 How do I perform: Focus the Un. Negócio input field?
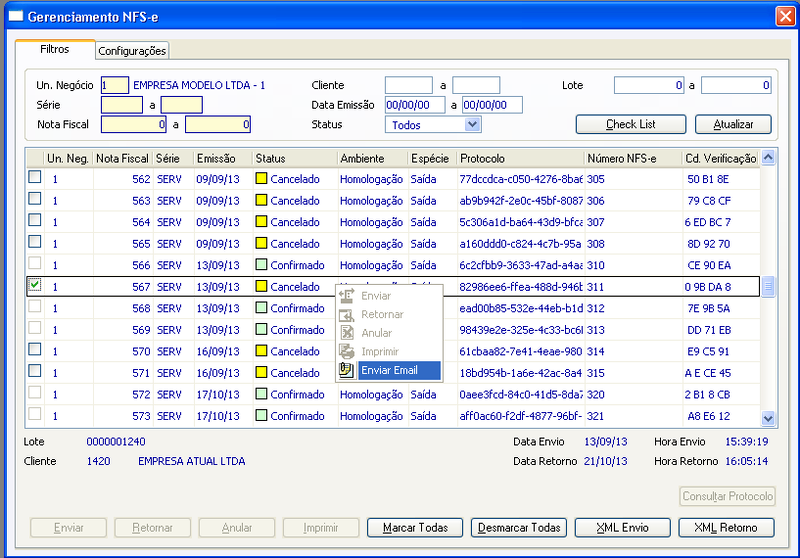(115, 85)
